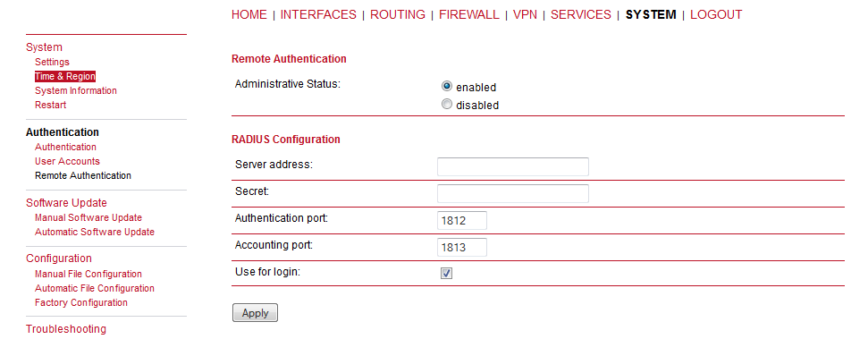Focus the Server address field
The width and height of the screenshot is (868, 339).
(x=512, y=166)
